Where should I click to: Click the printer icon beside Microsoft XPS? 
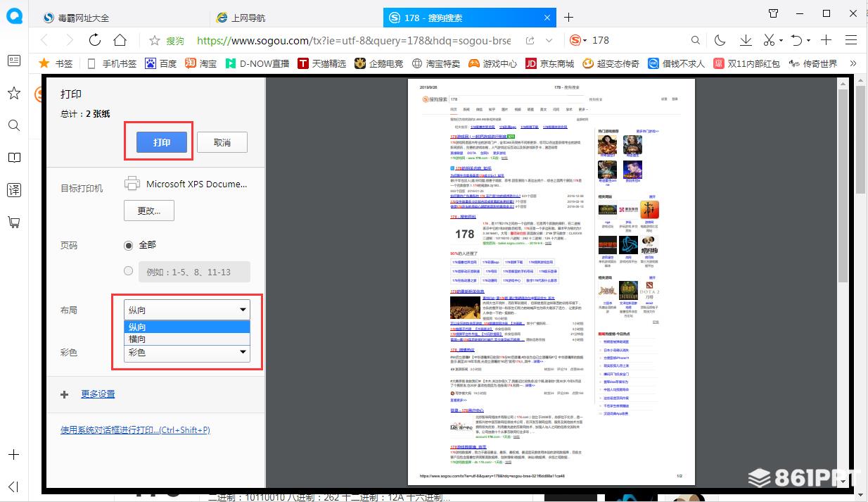tap(132, 184)
